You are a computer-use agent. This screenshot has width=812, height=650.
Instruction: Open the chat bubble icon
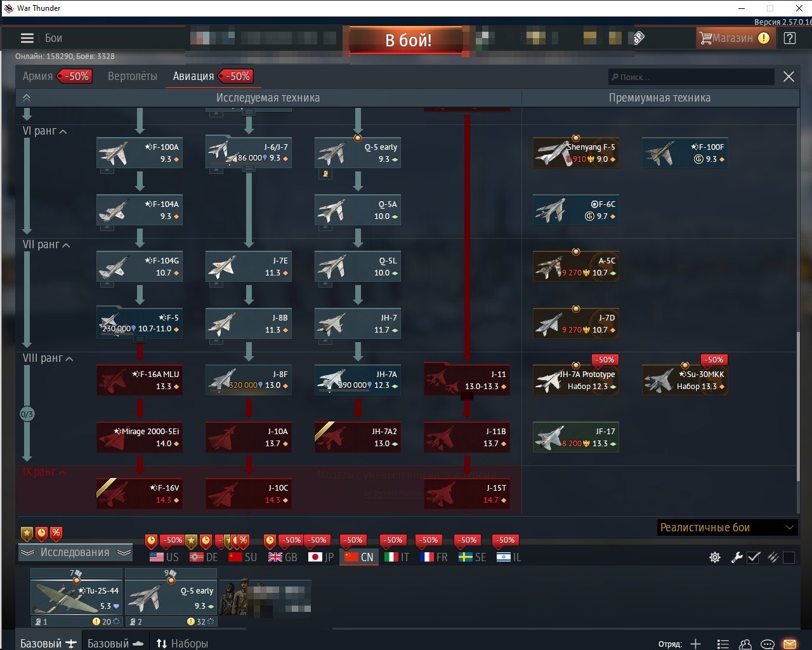[767, 644]
